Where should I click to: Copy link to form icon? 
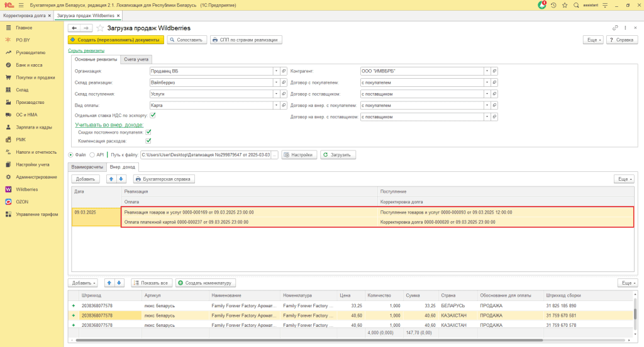(615, 28)
